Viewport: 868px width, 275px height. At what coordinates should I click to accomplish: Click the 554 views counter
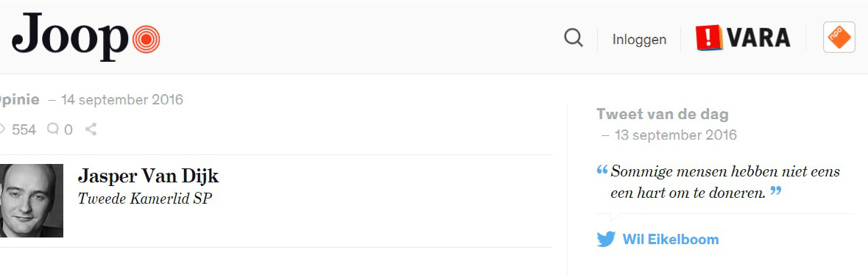tap(24, 130)
